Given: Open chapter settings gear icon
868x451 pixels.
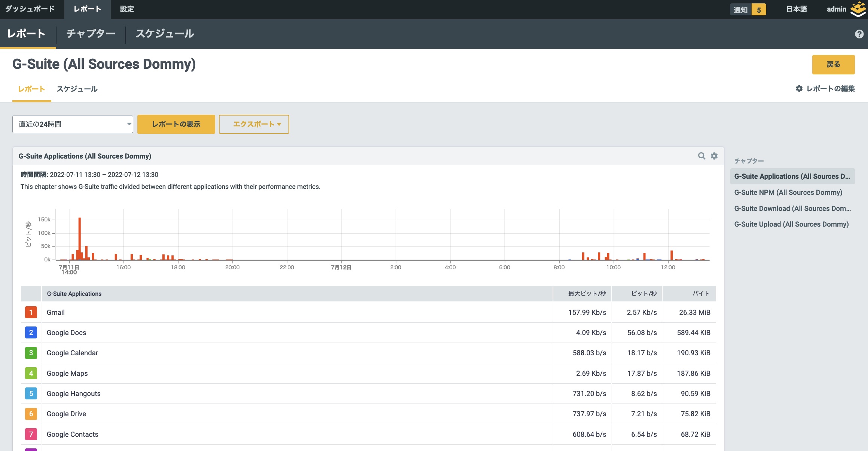Looking at the screenshot, I should tap(714, 156).
